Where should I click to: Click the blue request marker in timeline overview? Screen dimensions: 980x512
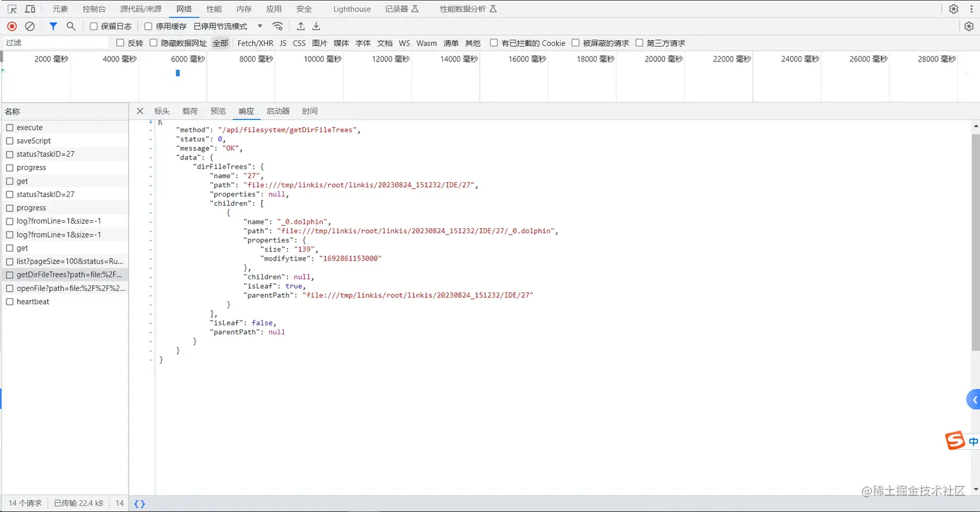178,73
